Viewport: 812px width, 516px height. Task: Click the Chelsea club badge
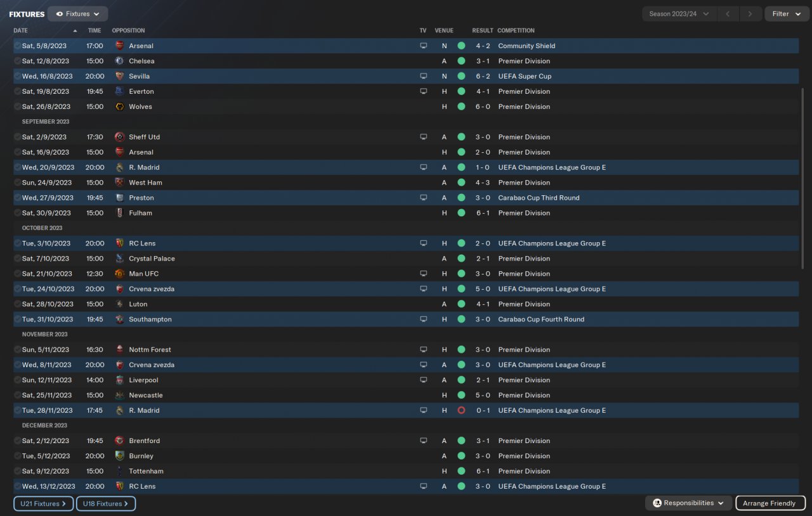tap(119, 61)
